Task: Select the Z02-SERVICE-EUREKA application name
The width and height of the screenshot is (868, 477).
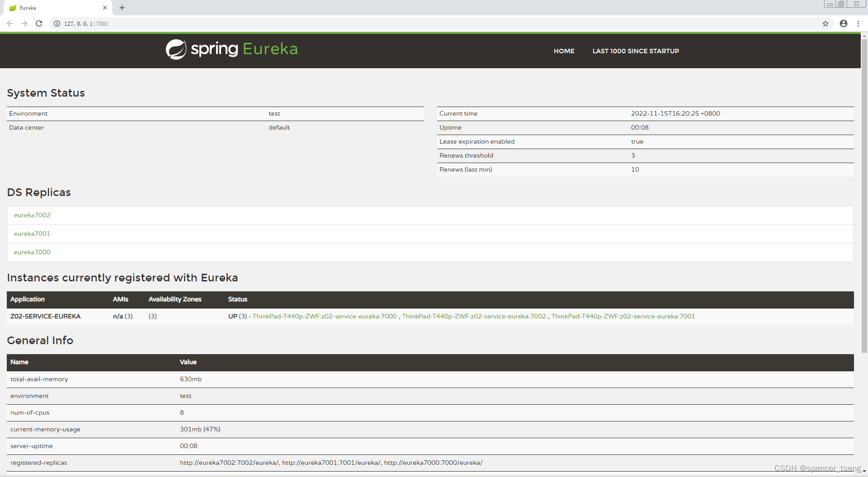Action: [x=45, y=316]
